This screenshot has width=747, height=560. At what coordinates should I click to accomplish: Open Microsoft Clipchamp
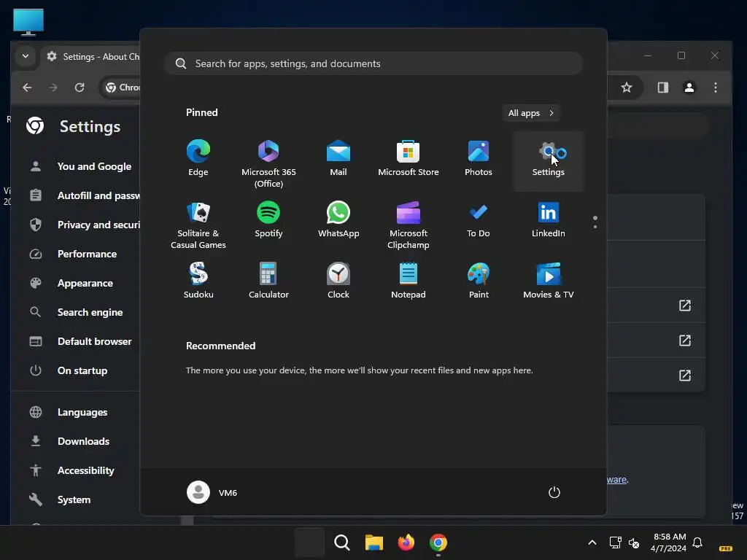[x=409, y=225]
